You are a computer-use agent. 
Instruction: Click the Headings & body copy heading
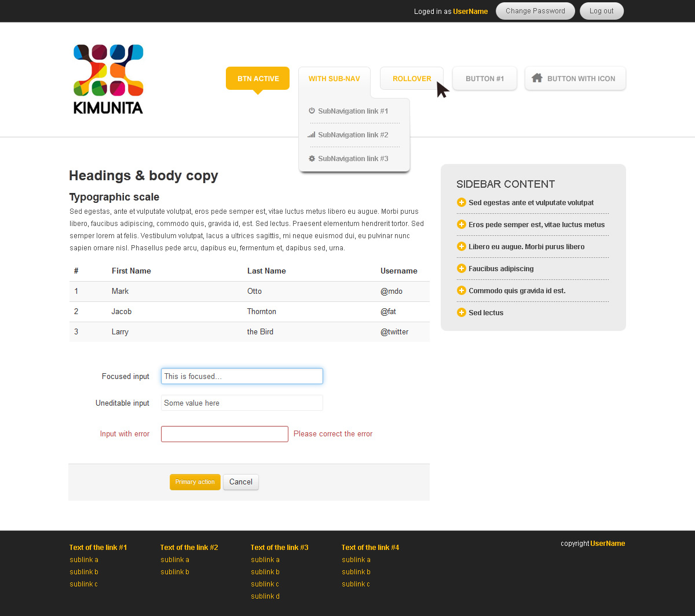pyautogui.click(x=144, y=176)
